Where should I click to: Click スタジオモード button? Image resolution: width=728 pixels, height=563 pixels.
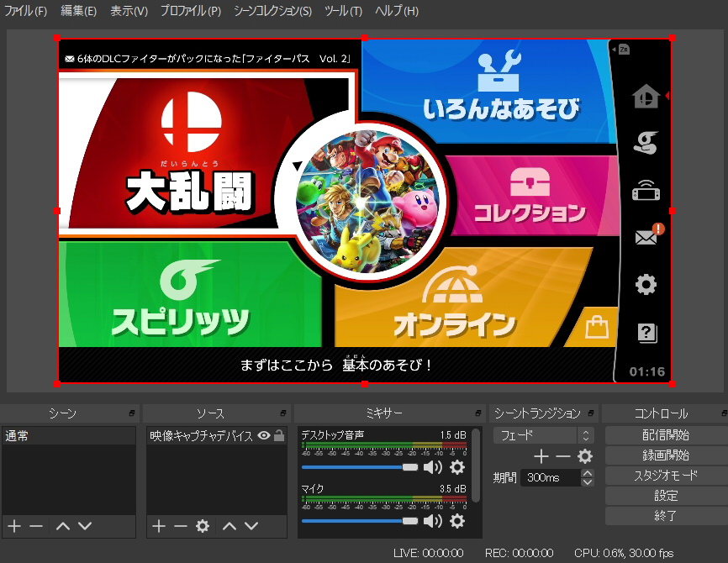666,476
